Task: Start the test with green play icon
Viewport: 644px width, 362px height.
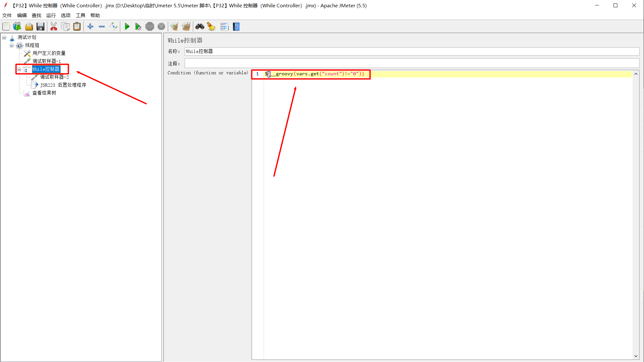Action: click(x=127, y=27)
